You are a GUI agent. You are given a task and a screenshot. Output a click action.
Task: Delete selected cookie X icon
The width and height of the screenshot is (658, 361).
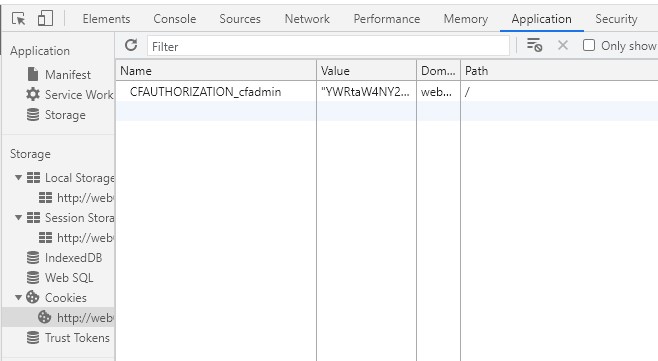point(563,45)
